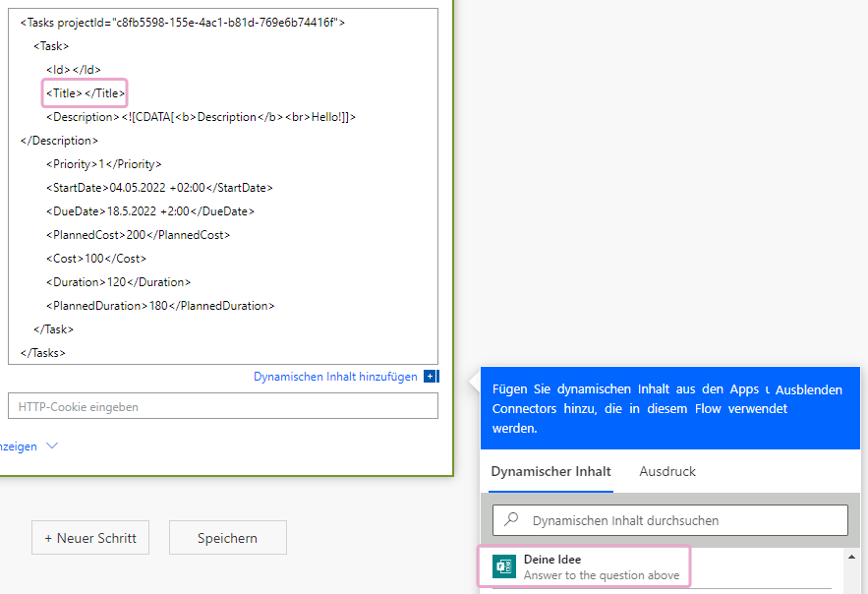The image size is (868, 594).
Task: Select the Dynamischer Inhalt tab
Action: pos(550,471)
